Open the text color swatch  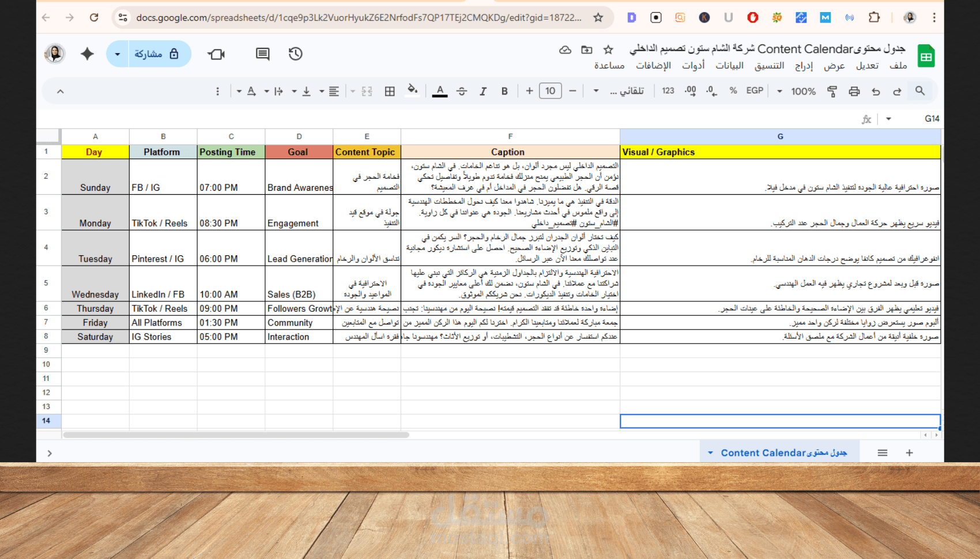pos(440,91)
